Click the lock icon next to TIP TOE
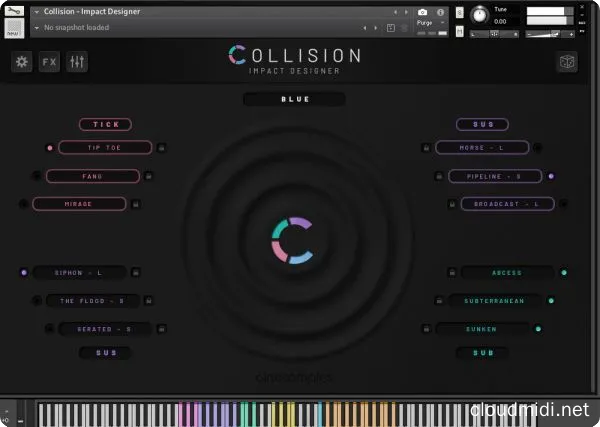The width and height of the screenshot is (600, 427). pos(161,148)
